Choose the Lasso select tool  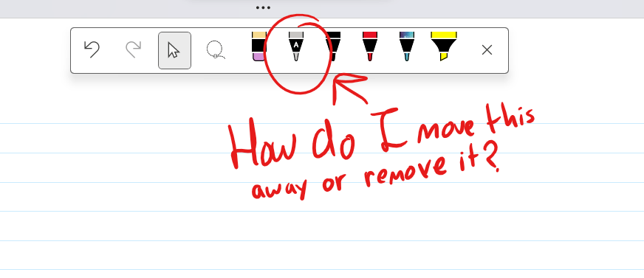tap(215, 50)
